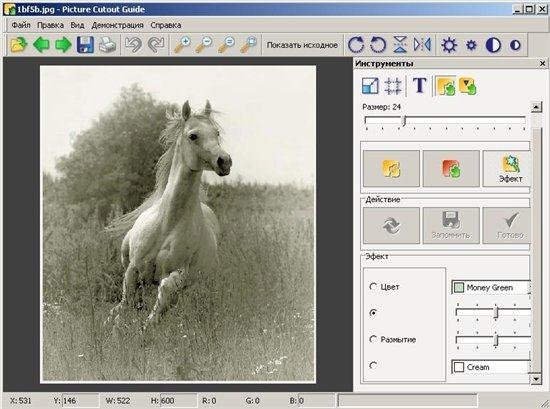Select the yellow background-replace tool icon
The width and height of the screenshot is (550, 409).
[468, 86]
